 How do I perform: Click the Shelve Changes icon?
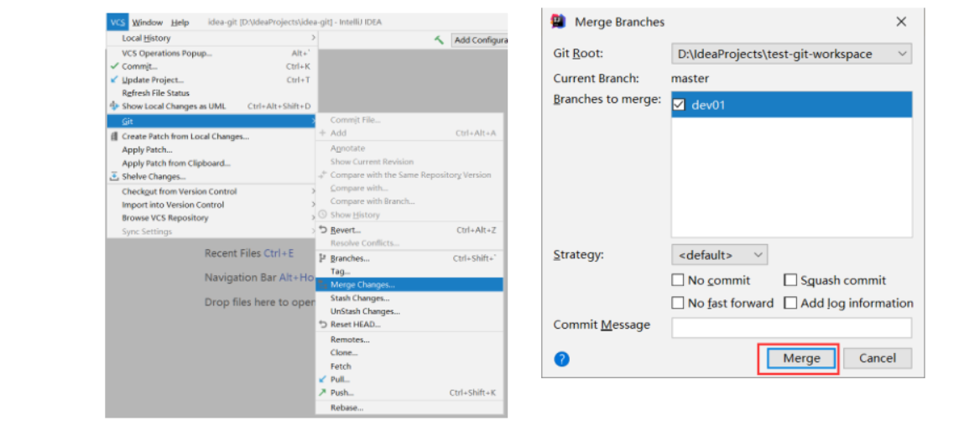[x=114, y=177]
